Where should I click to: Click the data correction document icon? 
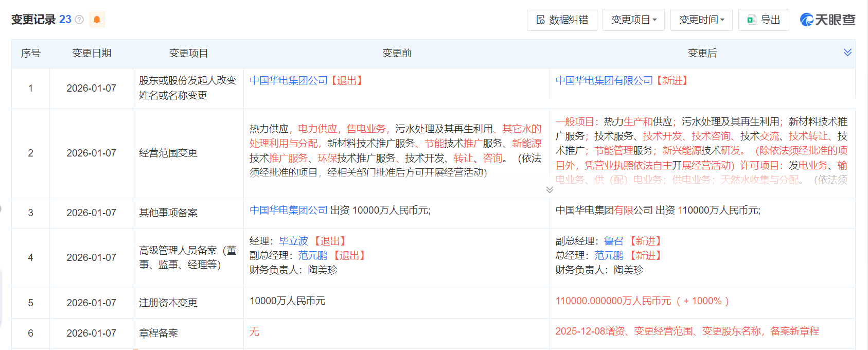point(540,20)
